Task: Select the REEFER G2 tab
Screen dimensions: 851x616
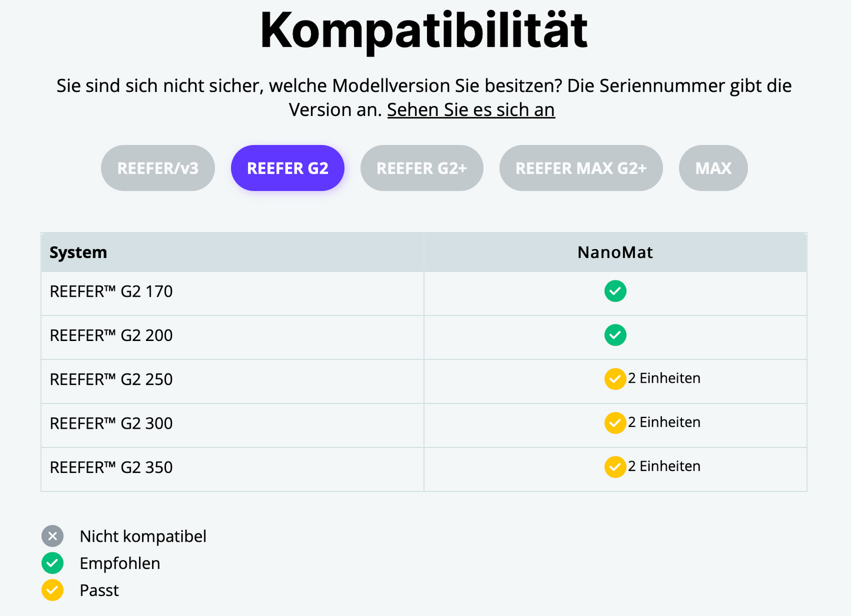Action: (287, 168)
